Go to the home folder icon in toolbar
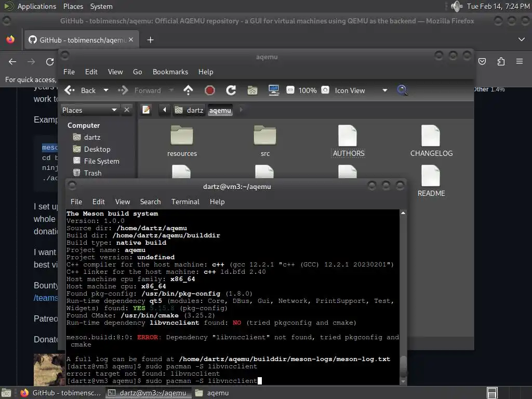 tap(252, 90)
